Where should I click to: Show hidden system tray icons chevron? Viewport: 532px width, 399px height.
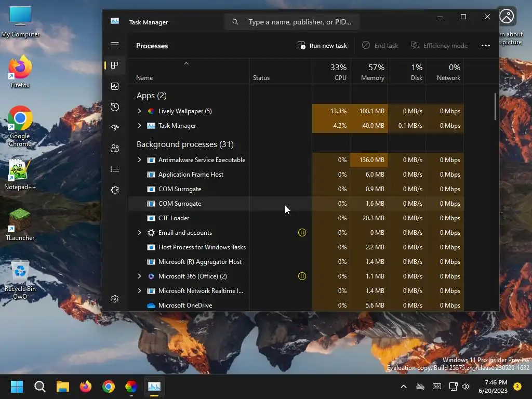[x=403, y=387]
